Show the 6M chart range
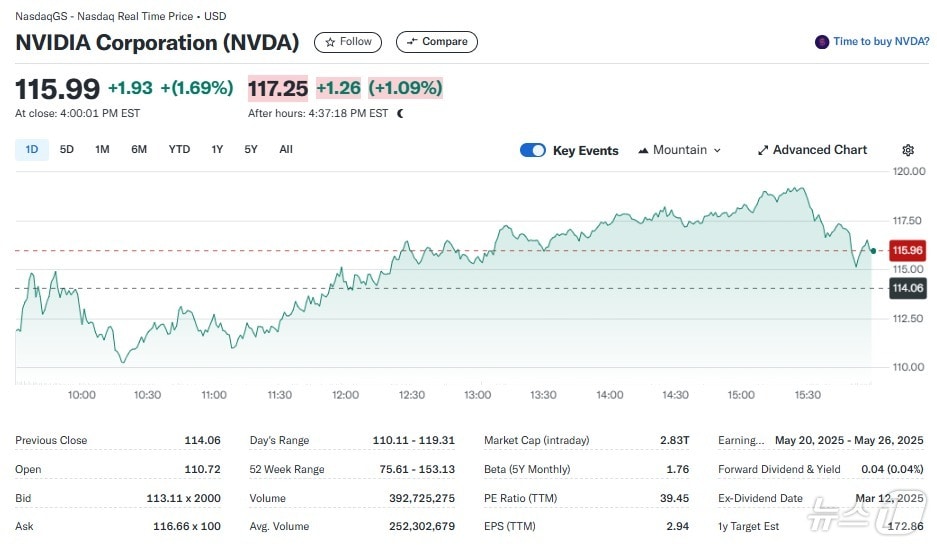The image size is (937, 547). coord(139,150)
